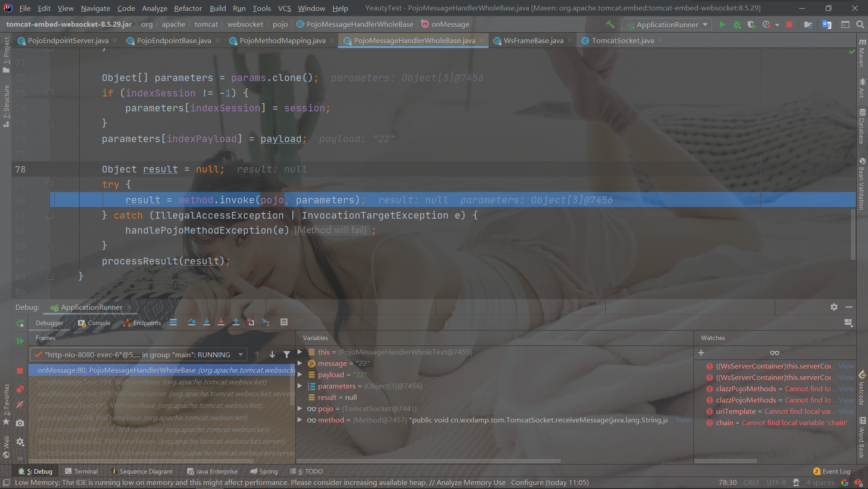Screen dimensions: 868x489
Task: Open the thread selector dropdown showing http-nio-8080-exec-6
Action: pyautogui.click(x=138, y=355)
